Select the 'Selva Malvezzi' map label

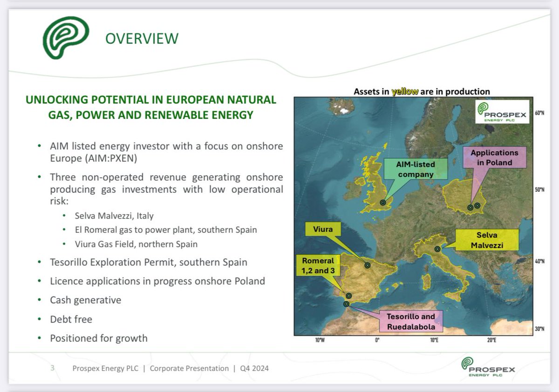[x=488, y=241]
